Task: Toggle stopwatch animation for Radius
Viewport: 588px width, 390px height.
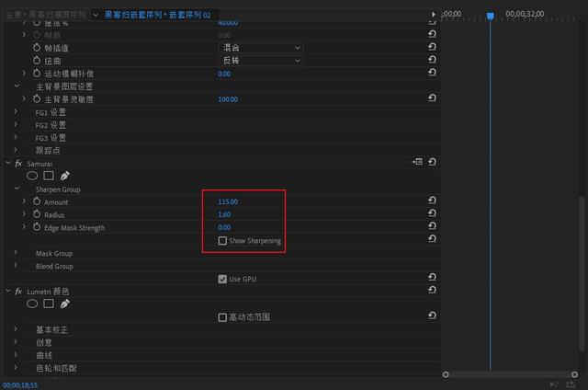Action: (x=37, y=214)
